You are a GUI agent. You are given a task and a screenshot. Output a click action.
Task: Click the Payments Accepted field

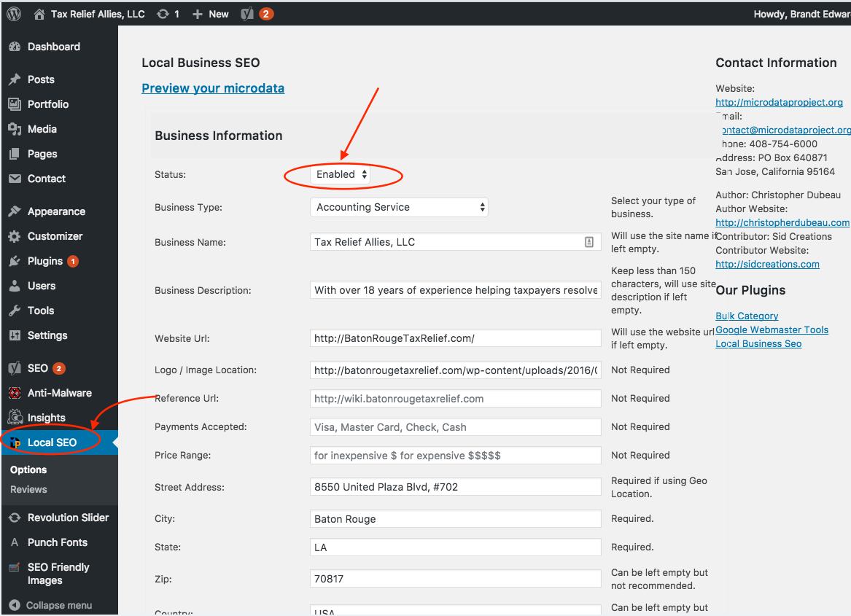455,427
